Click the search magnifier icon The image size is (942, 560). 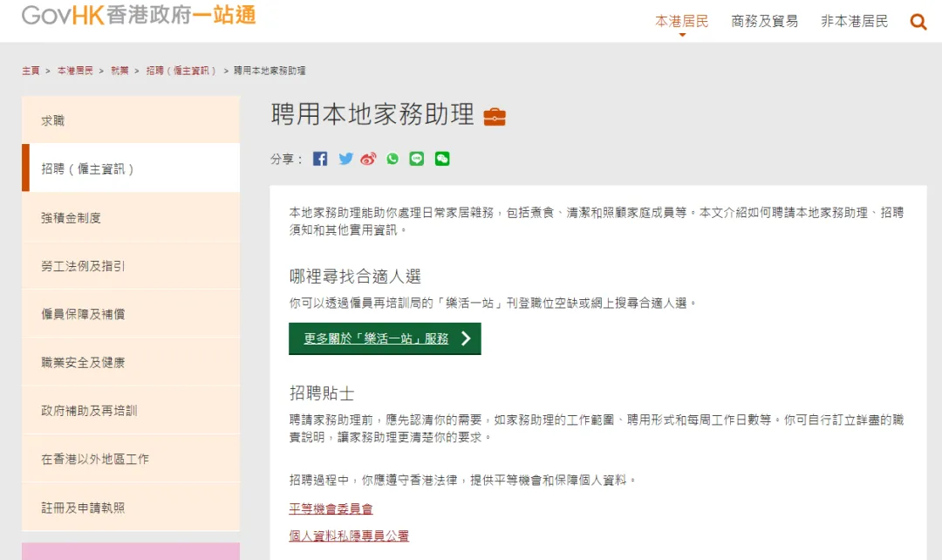click(x=918, y=22)
